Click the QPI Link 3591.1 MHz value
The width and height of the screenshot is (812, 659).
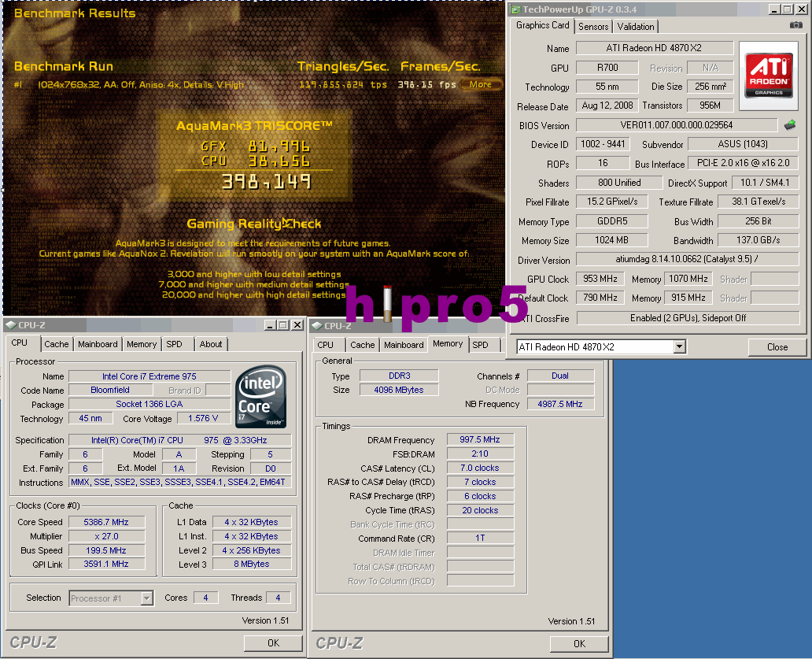pos(106,564)
